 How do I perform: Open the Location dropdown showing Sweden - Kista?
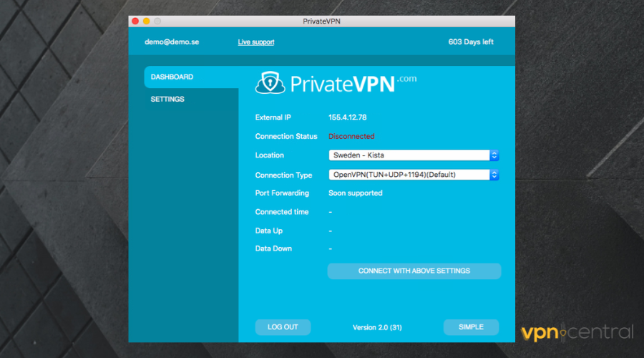[x=414, y=155]
